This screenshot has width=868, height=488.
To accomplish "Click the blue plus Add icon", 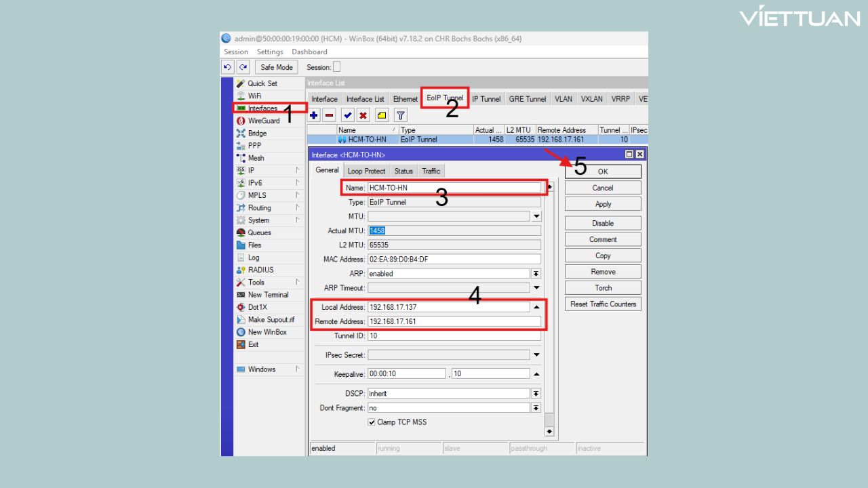I will click(314, 116).
